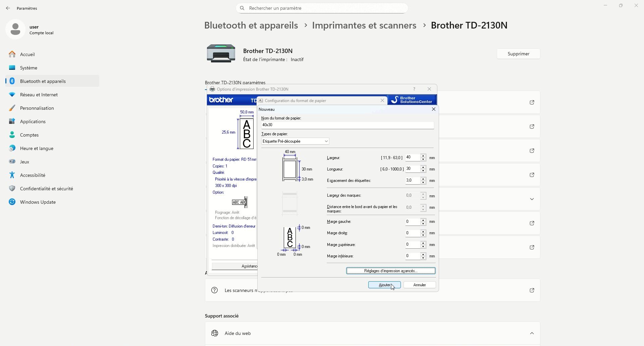Open Windows Update in sidebar

coord(38,202)
